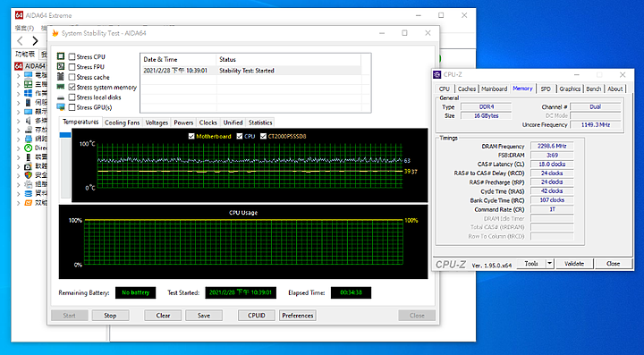Viewport: 644px width, 355px height.
Task: Click the Stress cache icon
Action: (61, 77)
